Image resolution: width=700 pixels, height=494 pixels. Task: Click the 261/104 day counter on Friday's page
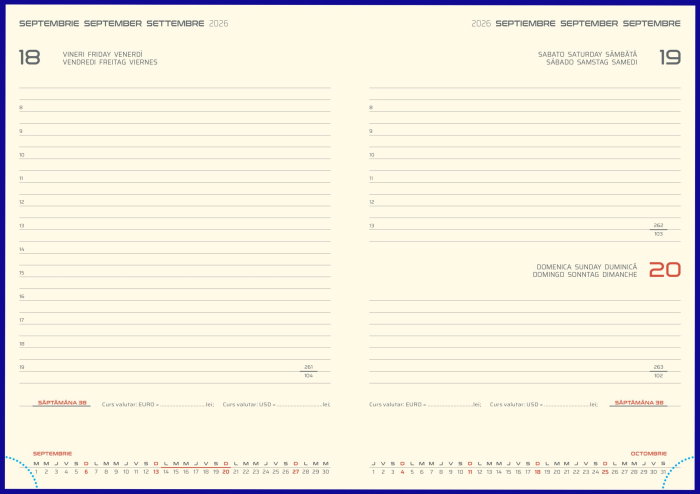click(x=308, y=371)
